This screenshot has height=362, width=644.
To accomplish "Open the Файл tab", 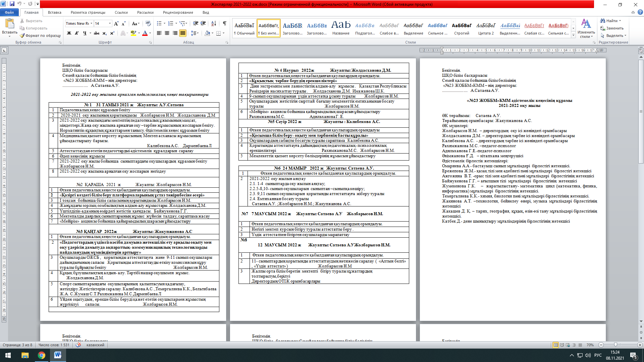I will (9, 12).
